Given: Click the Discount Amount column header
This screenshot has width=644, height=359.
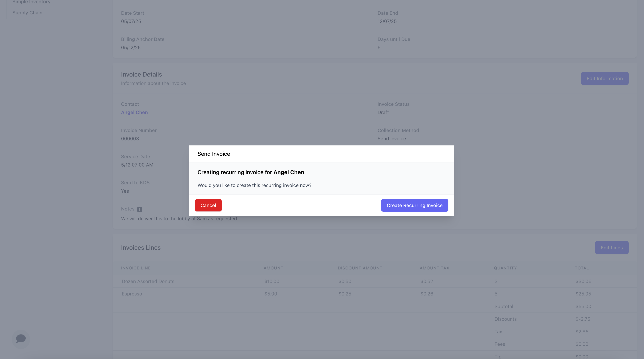Looking at the screenshot, I should coord(360,268).
